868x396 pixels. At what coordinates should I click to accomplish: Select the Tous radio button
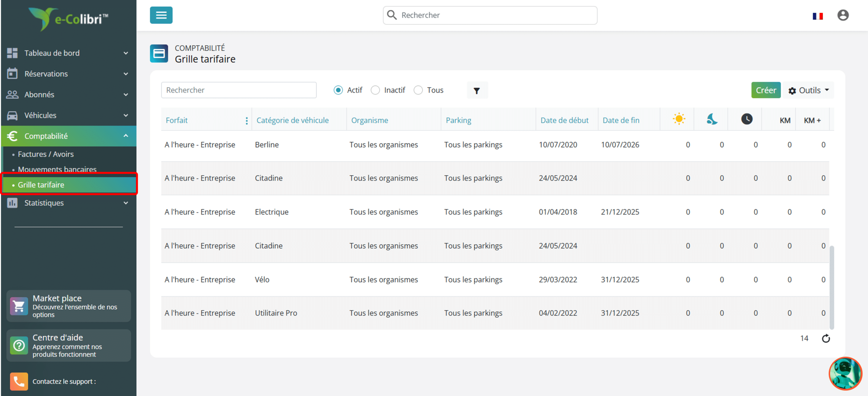418,90
